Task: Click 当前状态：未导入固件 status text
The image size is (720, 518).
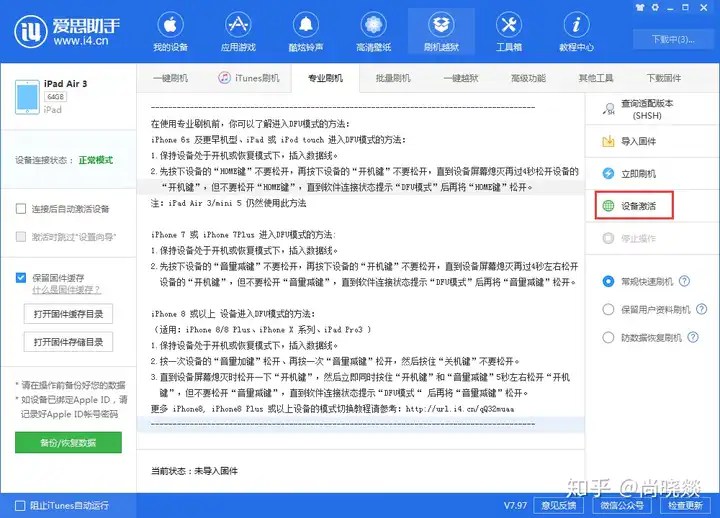Action: (x=194, y=471)
